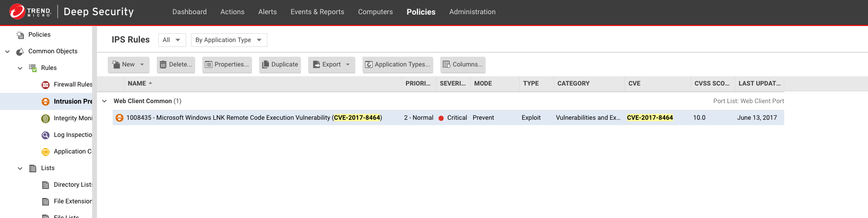Click the Rules list icon
This screenshot has height=218, width=868.
click(33, 68)
